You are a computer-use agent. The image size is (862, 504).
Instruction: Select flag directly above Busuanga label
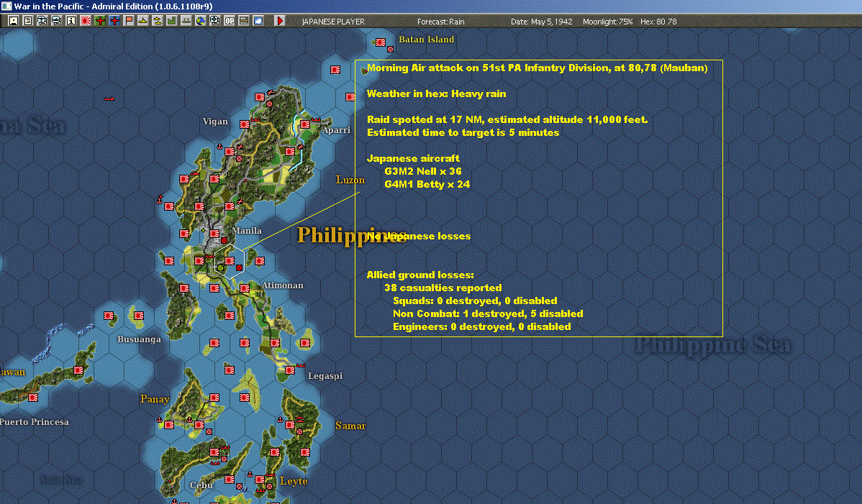click(139, 316)
